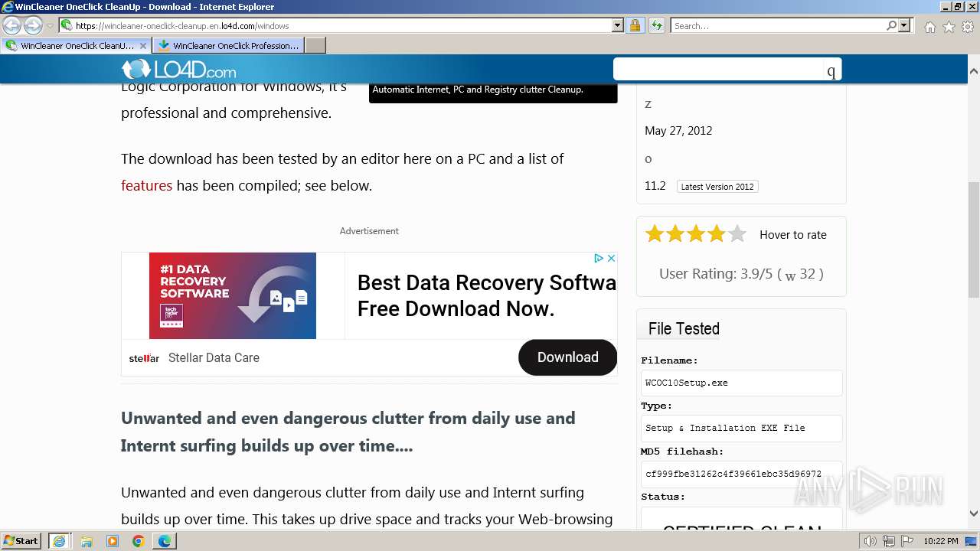Click the Setup & Installation EXE File text
Viewport: 980px width, 551px height.
725,428
